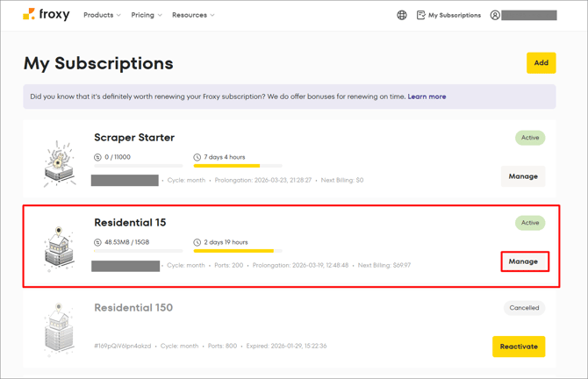This screenshot has width=588, height=379.
Task: Expand the Resources dropdown menu
Action: 193,15
